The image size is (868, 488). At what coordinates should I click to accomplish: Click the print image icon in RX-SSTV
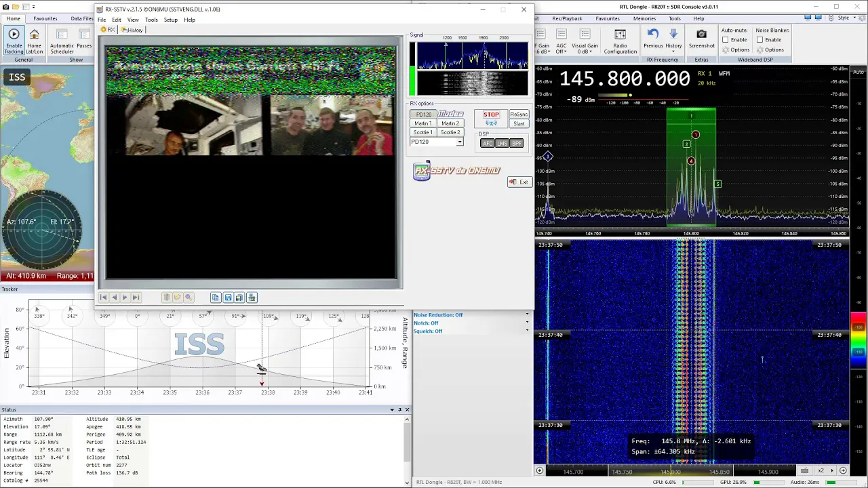click(252, 297)
